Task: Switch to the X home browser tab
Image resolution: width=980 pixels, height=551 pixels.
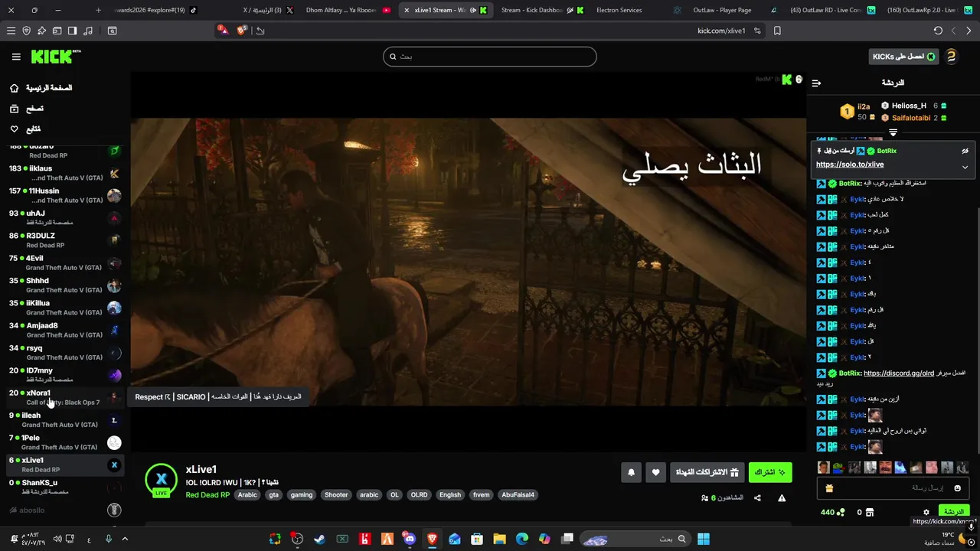Action: tap(268, 10)
